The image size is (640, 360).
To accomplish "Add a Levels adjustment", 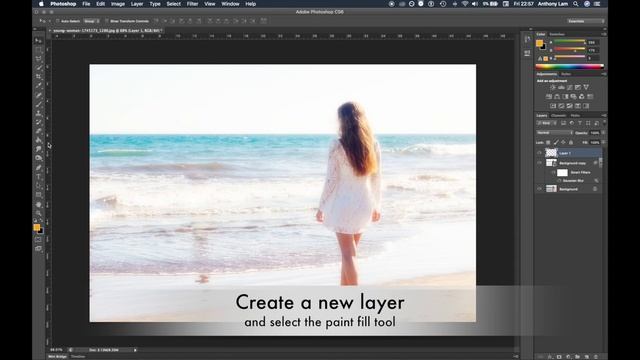I will [x=561, y=87].
